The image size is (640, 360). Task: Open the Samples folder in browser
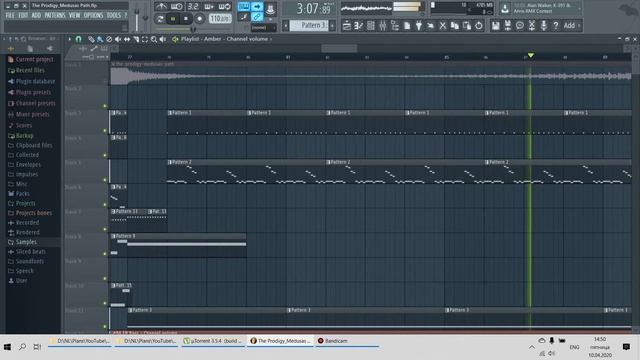26,242
